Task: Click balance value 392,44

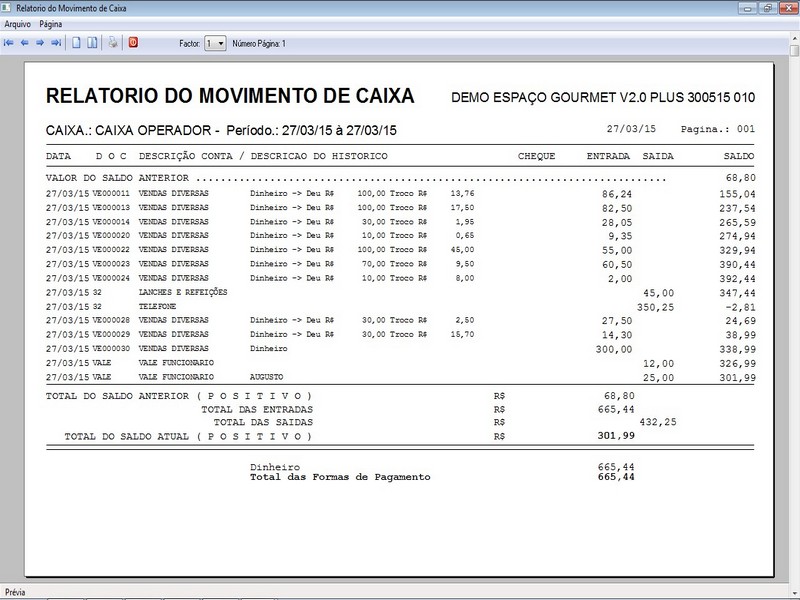Action: point(738,279)
